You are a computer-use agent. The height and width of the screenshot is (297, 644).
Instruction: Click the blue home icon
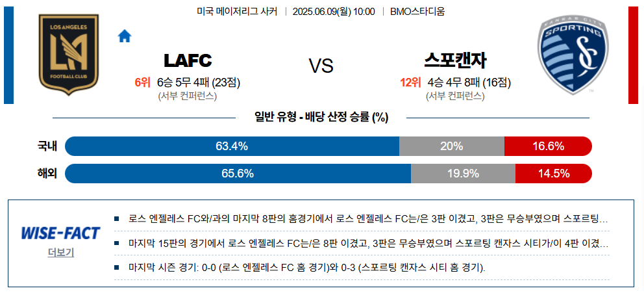124,36
